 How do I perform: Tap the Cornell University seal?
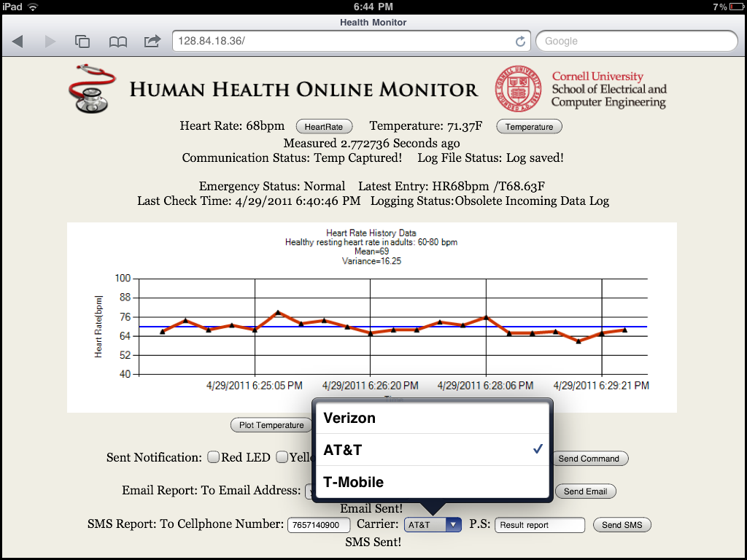tap(518, 88)
